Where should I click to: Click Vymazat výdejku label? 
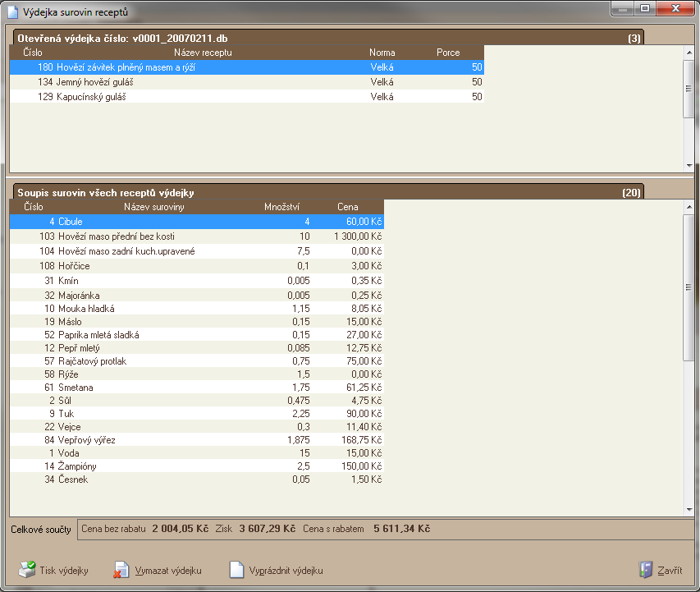coord(168,571)
